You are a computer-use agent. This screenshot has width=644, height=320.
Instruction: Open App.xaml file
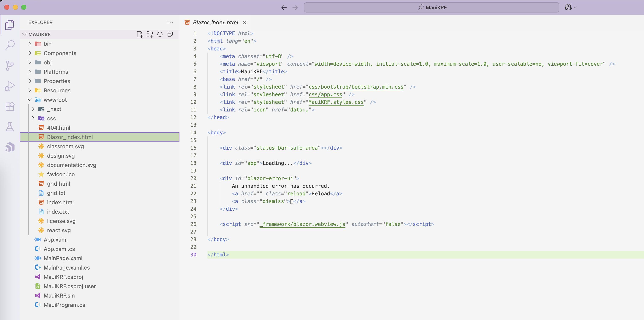[x=100, y=239]
